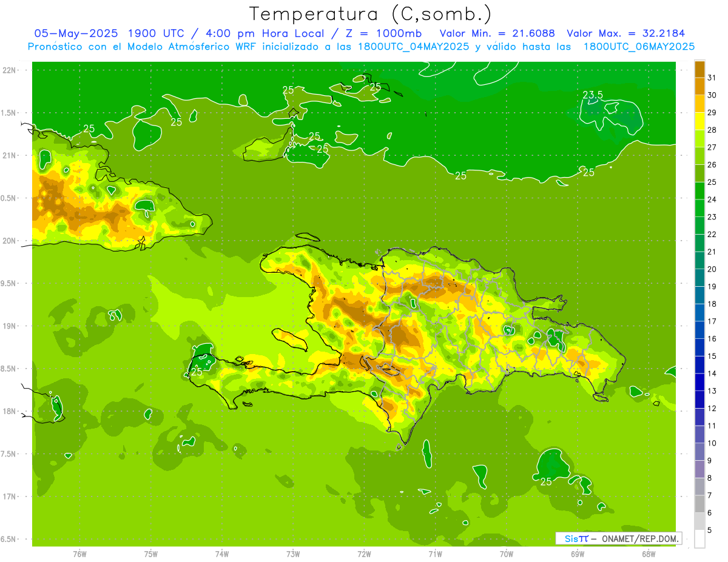Click the '14' value on color scale
This screenshot has height=562, width=728.
coord(712,373)
